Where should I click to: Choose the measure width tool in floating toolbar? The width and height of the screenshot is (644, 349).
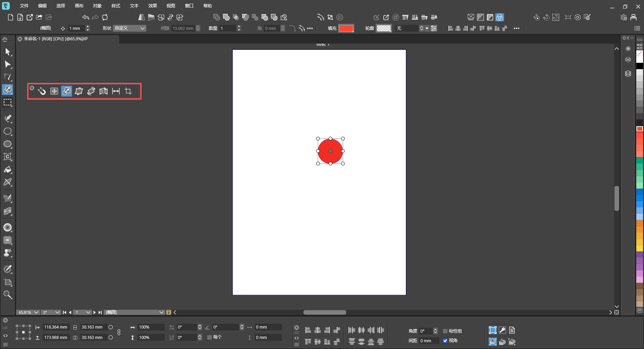[116, 91]
